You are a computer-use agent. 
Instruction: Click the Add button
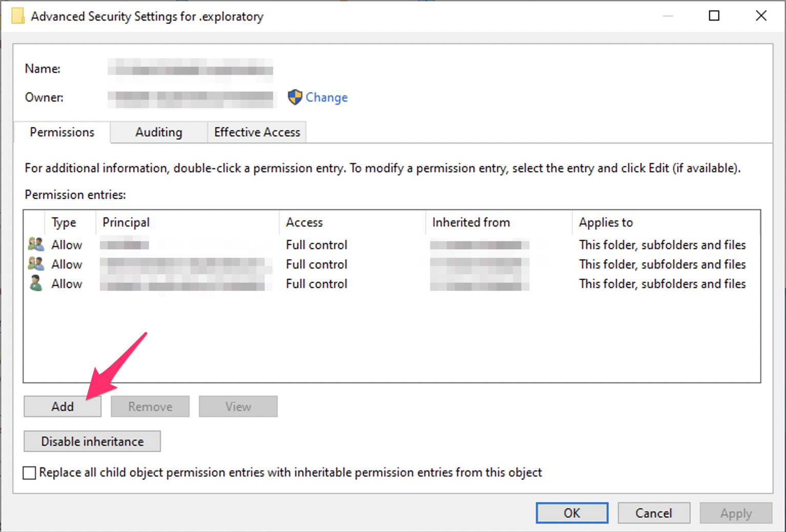pos(63,406)
